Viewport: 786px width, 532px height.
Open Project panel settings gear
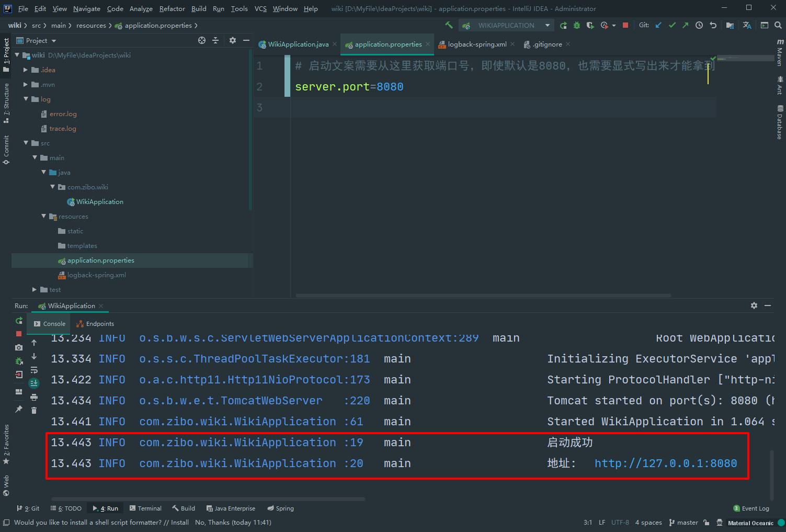[x=233, y=40]
